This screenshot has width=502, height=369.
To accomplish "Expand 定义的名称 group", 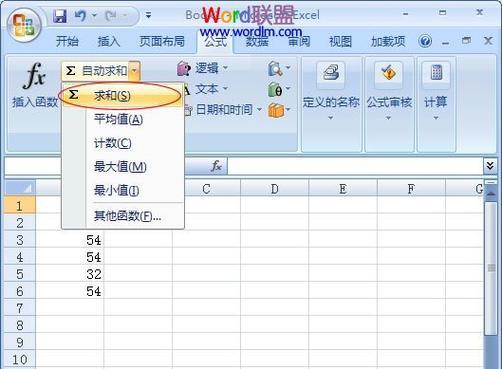I will point(331,104).
